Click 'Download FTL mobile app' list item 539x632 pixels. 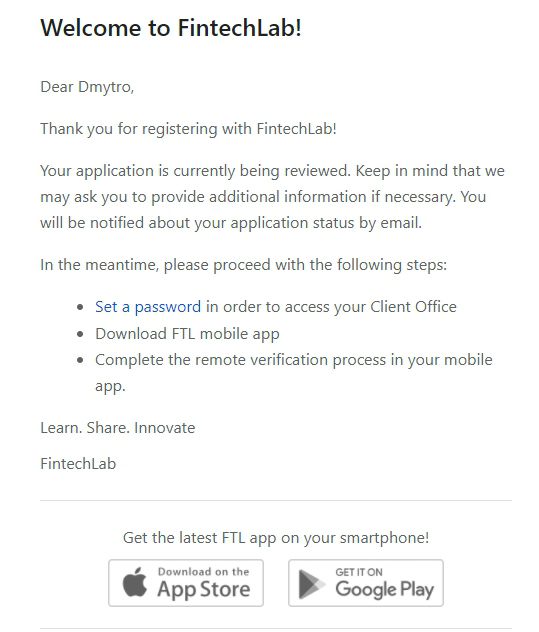[x=187, y=334]
